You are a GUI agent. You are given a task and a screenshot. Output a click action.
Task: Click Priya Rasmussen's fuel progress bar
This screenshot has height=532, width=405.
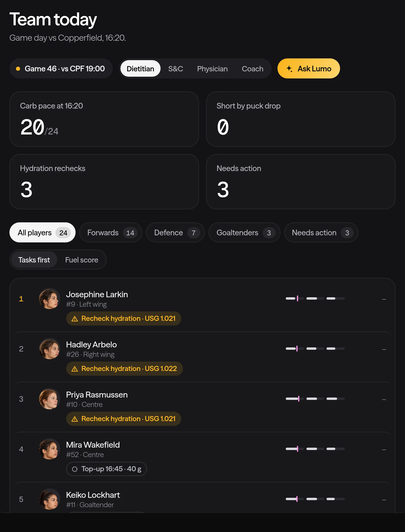click(315, 399)
